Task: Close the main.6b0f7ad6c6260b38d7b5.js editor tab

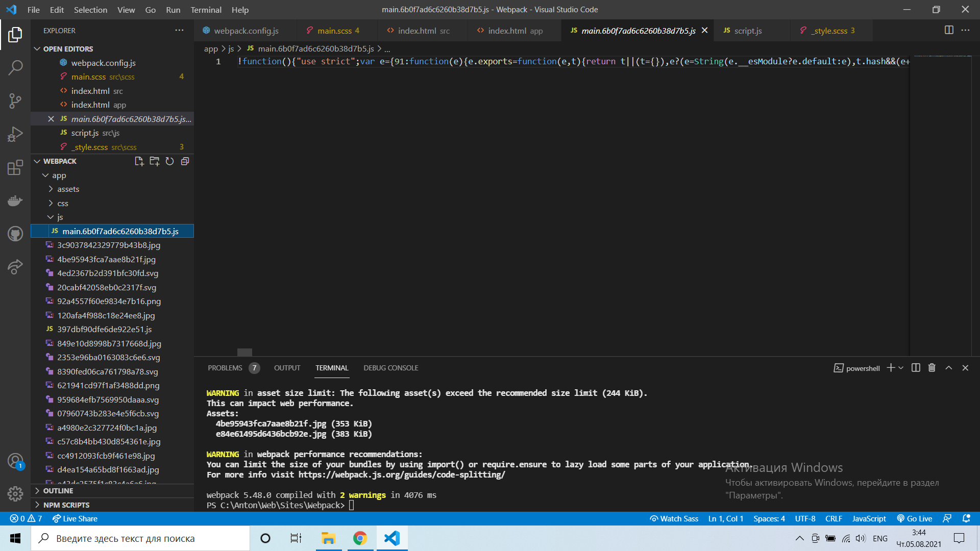Action: click(704, 31)
